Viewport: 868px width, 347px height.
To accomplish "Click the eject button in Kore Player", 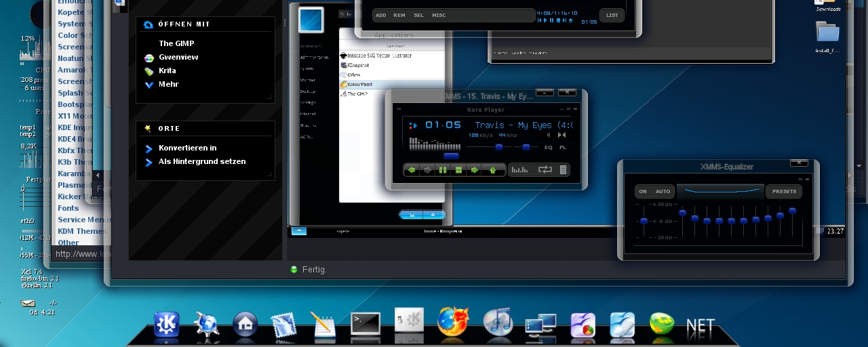I will [x=493, y=170].
